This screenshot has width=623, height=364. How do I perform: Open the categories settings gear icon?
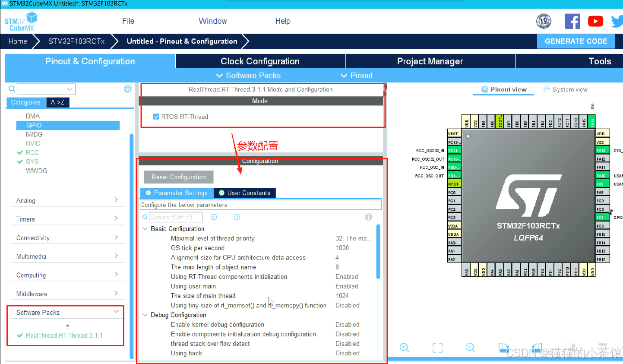click(x=127, y=89)
